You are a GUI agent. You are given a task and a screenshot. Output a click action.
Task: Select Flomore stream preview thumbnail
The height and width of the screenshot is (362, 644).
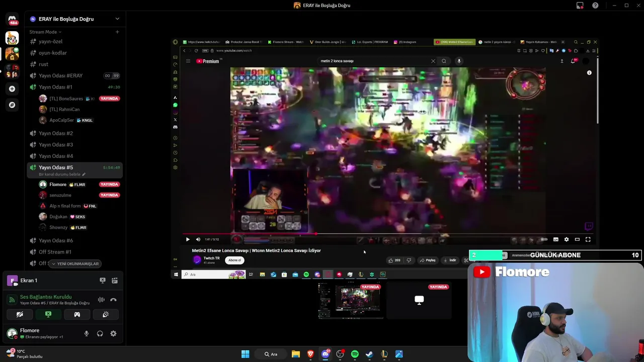point(351,300)
